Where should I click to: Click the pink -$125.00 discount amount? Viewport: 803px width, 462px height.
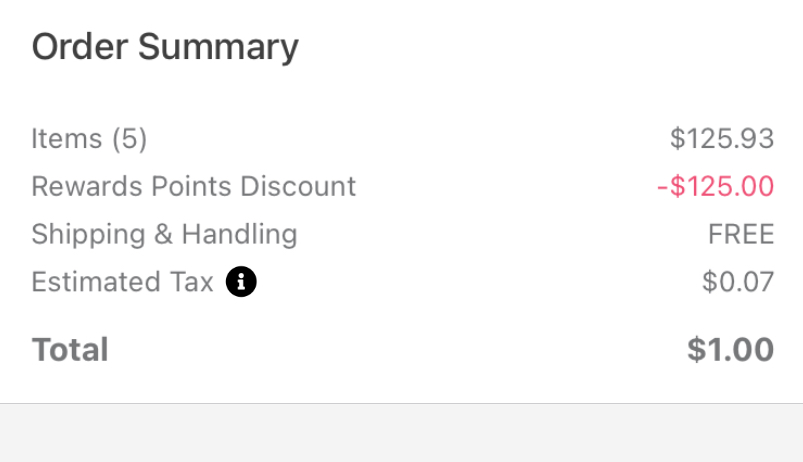coord(715,186)
